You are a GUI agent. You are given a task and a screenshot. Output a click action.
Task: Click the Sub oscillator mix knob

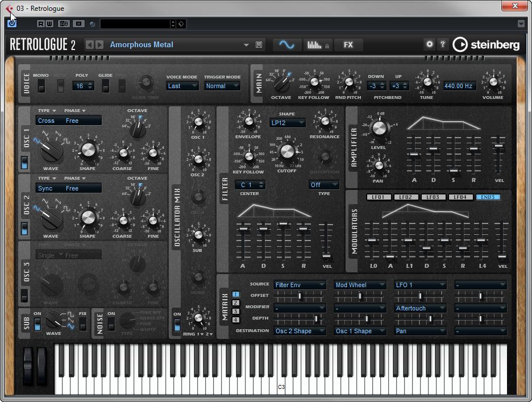pyautogui.click(x=198, y=234)
